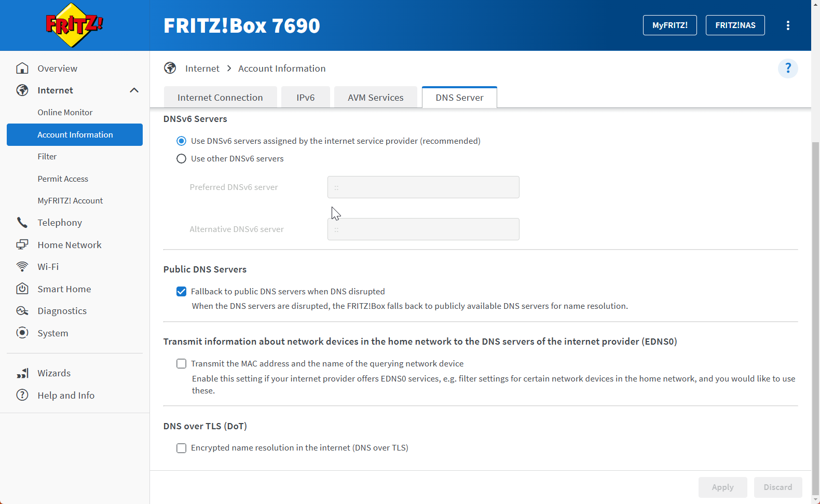
Task: Expand the Home Network menu
Action: tap(69, 245)
